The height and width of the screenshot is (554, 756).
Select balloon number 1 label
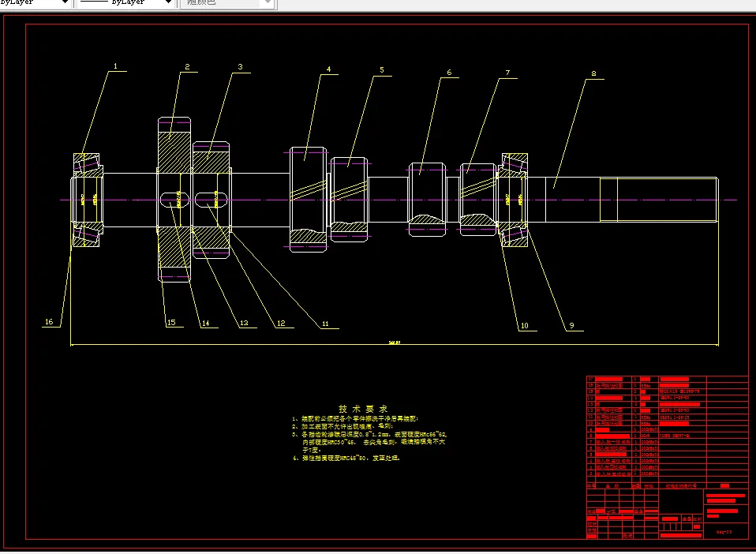pyautogui.click(x=115, y=66)
